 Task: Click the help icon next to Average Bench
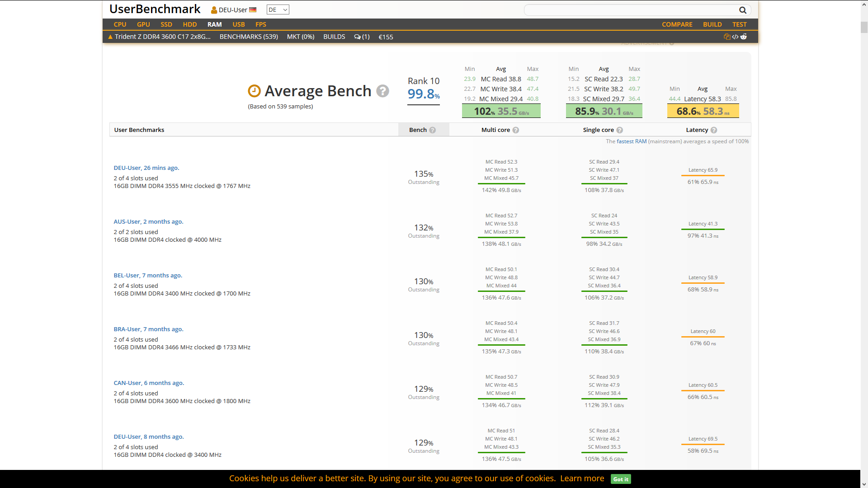[x=383, y=91]
